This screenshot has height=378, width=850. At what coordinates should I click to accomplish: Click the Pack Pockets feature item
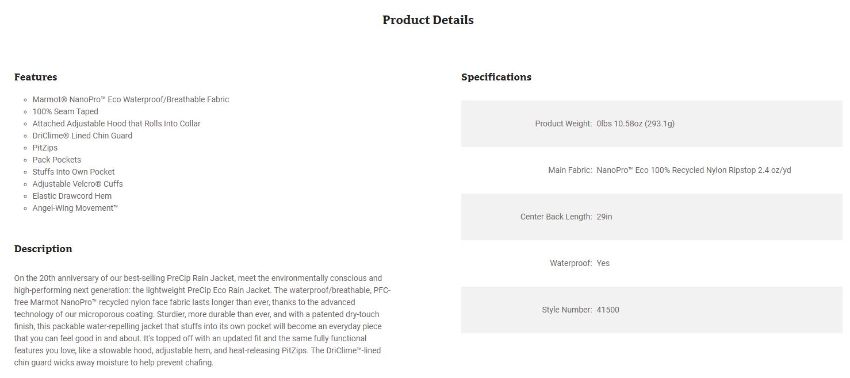pyautogui.click(x=56, y=159)
